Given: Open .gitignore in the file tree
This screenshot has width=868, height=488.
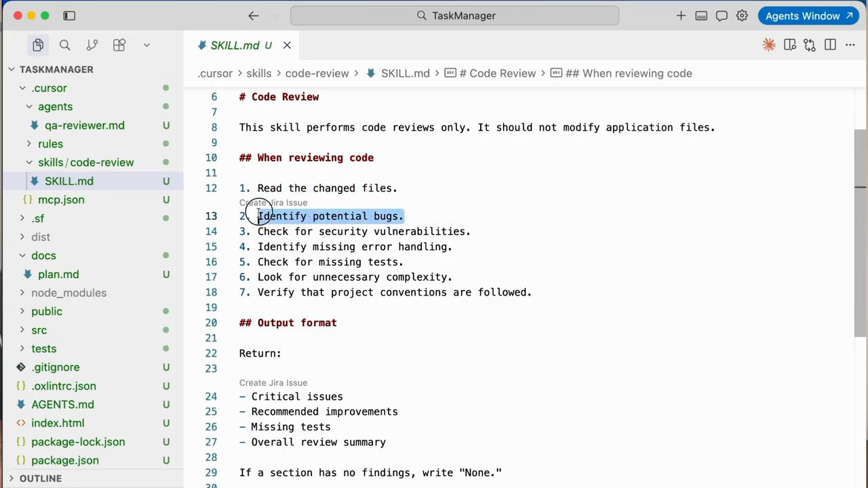Looking at the screenshot, I should point(56,367).
